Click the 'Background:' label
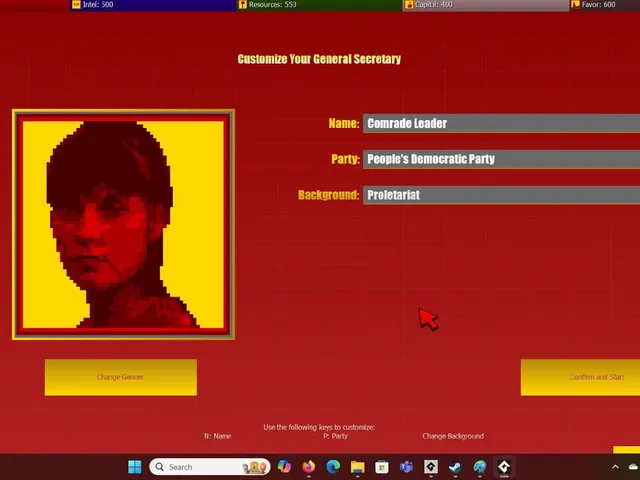This screenshot has width=640, height=480. [329, 195]
